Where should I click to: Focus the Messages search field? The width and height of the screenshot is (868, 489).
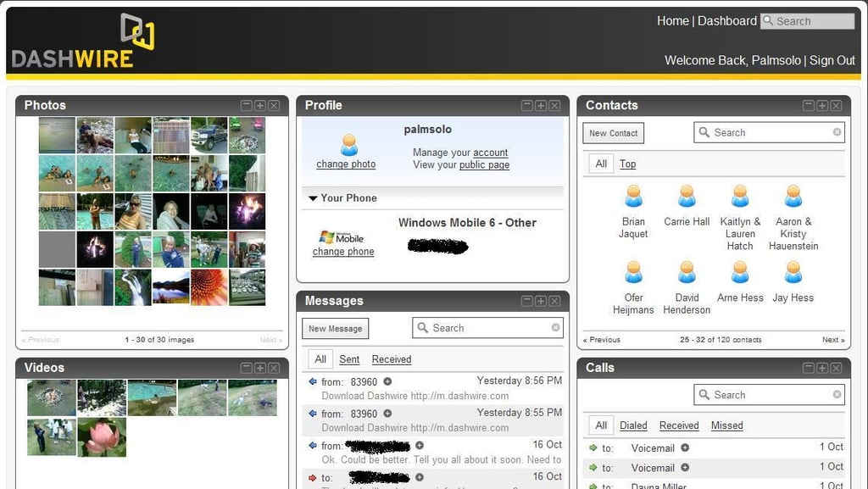(x=487, y=327)
